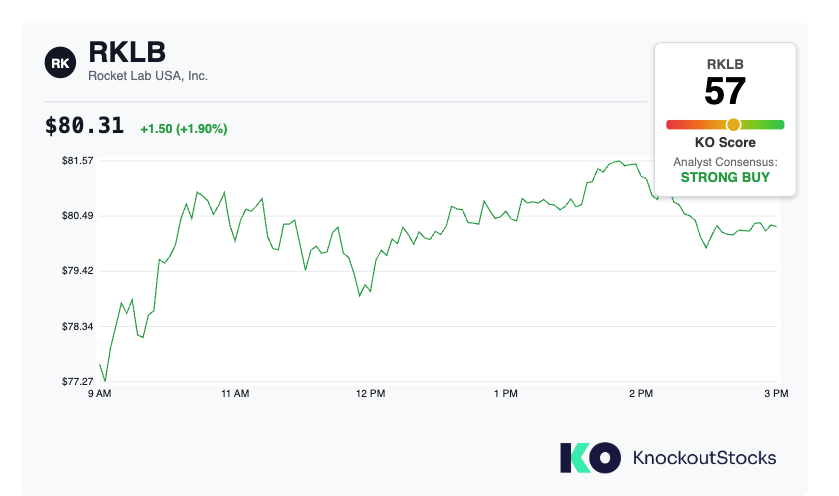Viewport: 839px width, 496px height.
Task: Click the 11 AM x-axis label
Action: coord(235,393)
